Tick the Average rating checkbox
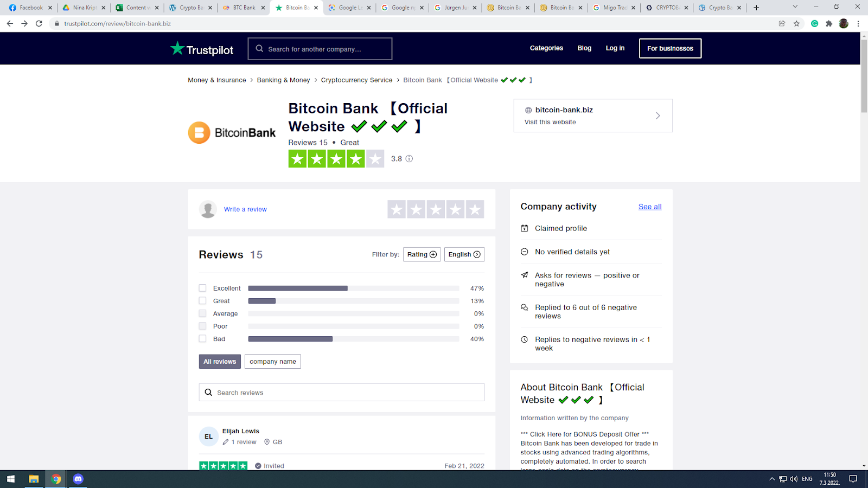Image resolution: width=868 pixels, height=488 pixels. click(202, 313)
